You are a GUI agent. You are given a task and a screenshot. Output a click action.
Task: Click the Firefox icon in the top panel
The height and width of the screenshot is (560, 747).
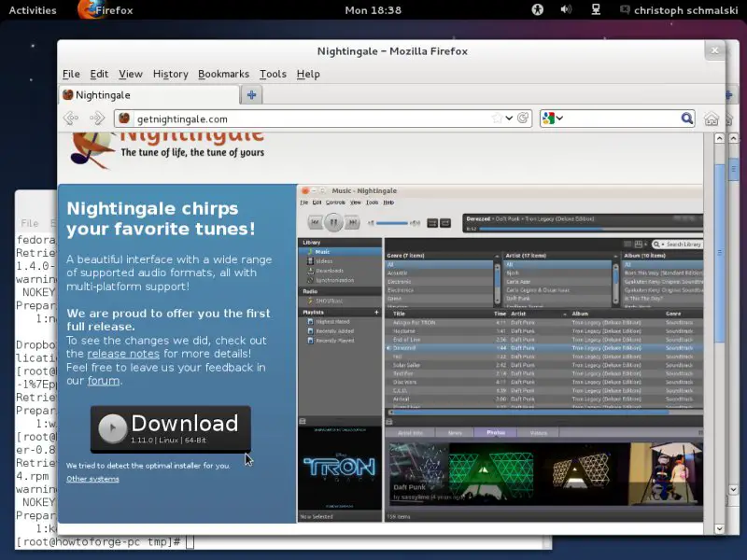point(87,9)
